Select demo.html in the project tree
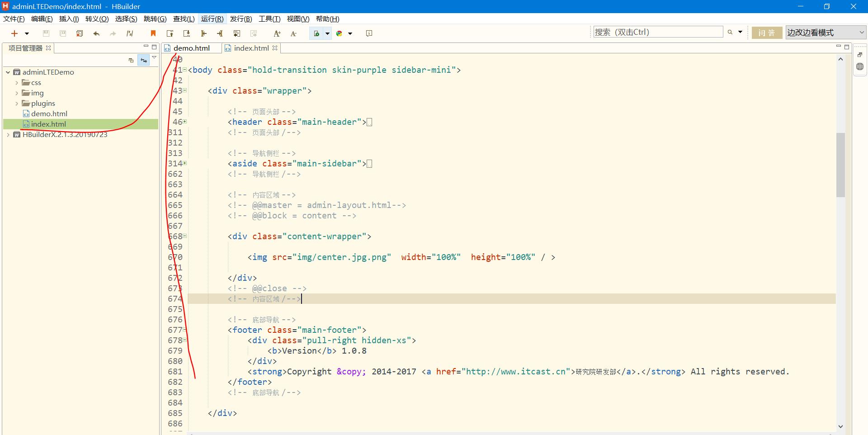Screen dimensions: 868x435 [x=49, y=113]
